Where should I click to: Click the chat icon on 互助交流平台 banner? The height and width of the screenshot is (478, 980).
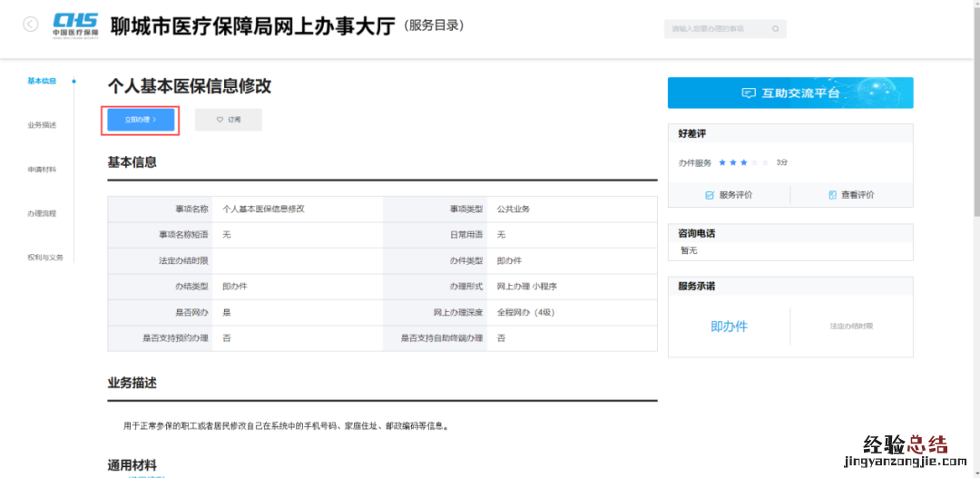pyautogui.click(x=749, y=93)
